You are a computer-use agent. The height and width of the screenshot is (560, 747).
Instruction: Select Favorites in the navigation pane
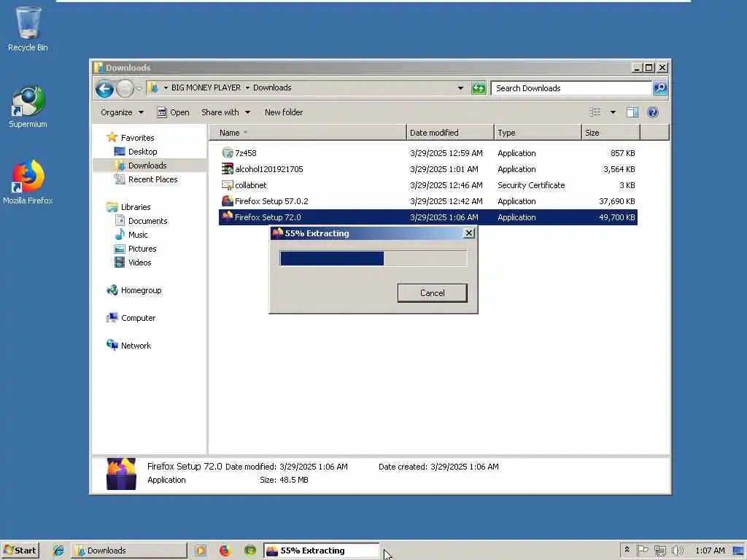tap(137, 138)
